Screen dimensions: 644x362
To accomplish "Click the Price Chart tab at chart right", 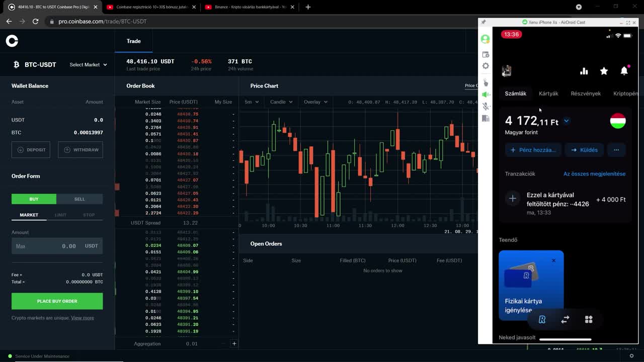I will (x=471, y=86).
